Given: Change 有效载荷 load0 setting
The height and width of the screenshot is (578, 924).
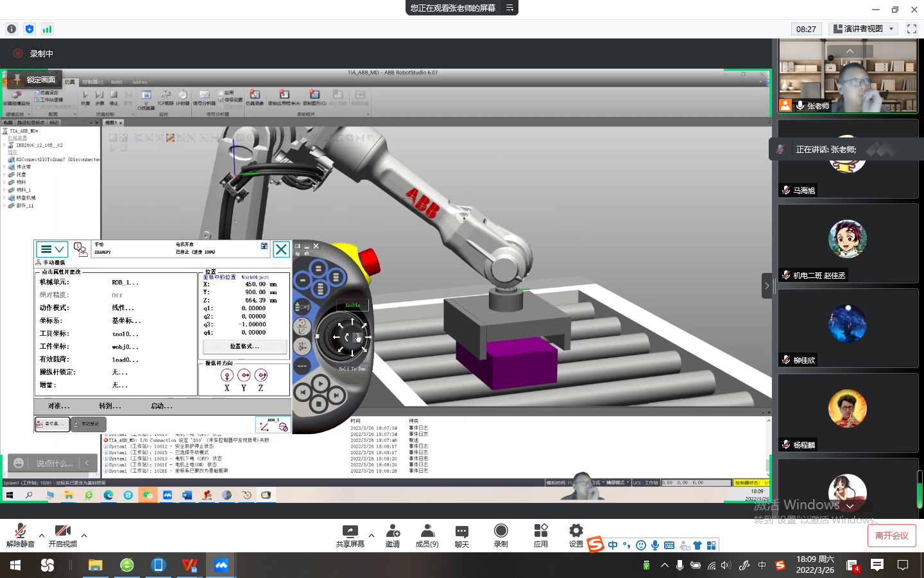Looking at the screenshot, I should pos(124,360).
